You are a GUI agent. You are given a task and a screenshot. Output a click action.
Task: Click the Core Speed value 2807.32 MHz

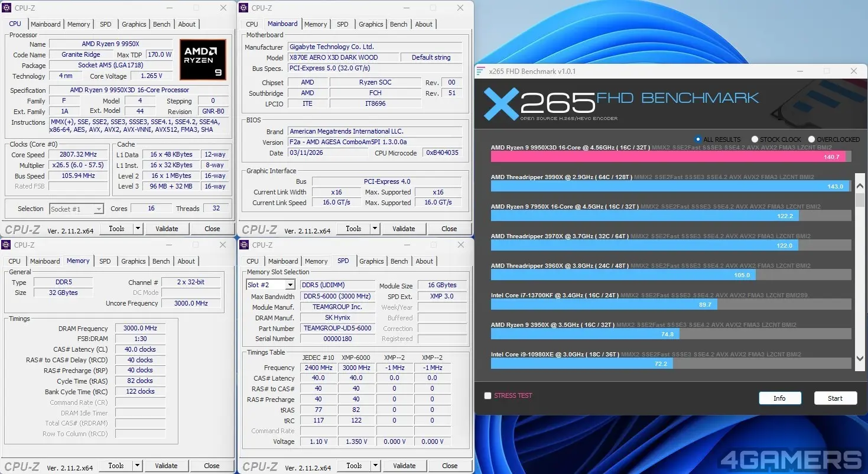pos(79,155)
